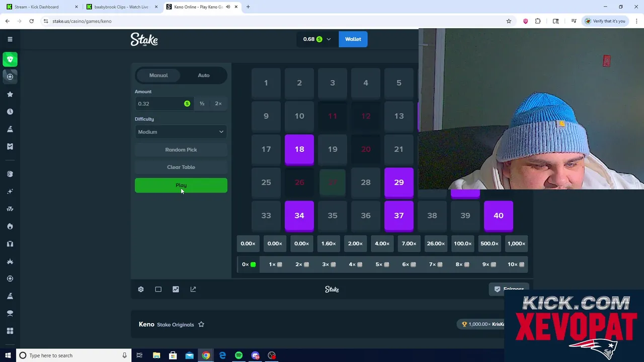Viewport: 644px width, 362px height.
Task: Open the green Casino shield icon
Action: (10, 59)
